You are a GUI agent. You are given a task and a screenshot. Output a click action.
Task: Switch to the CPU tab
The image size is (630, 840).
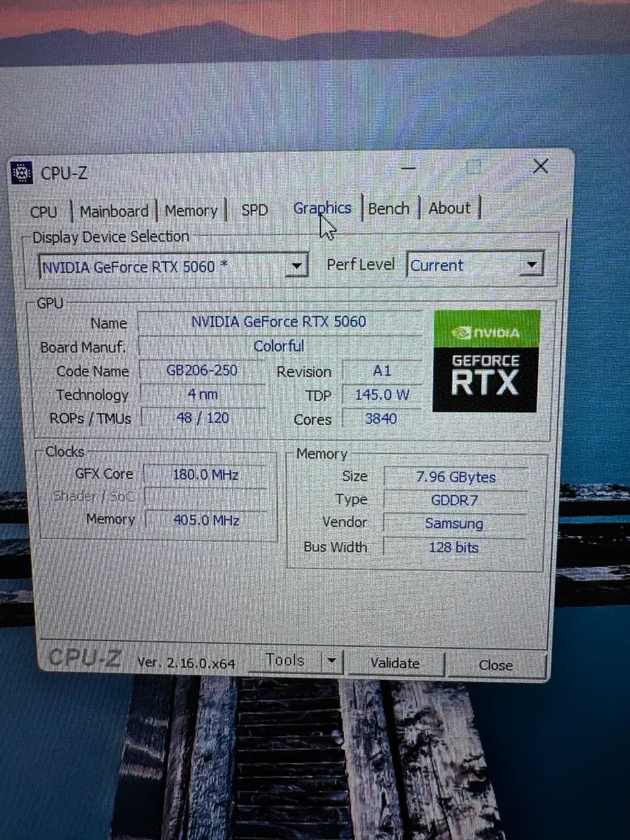tap(43, 211)
